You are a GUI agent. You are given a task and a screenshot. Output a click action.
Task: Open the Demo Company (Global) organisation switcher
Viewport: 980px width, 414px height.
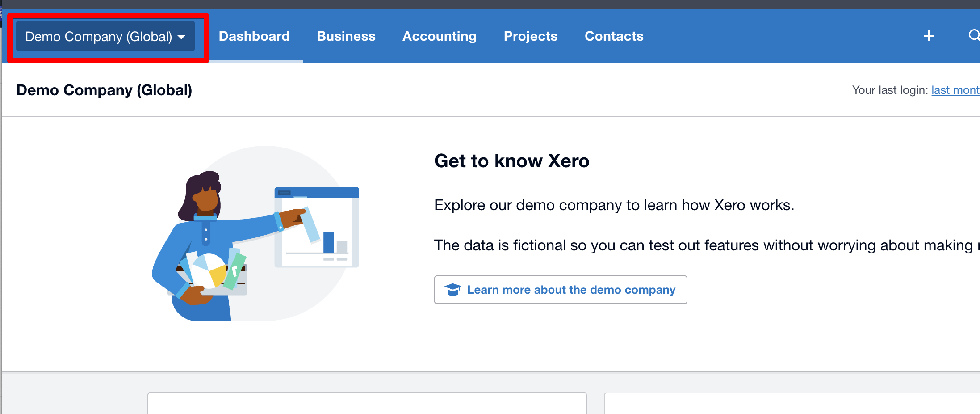pos(105,36)
